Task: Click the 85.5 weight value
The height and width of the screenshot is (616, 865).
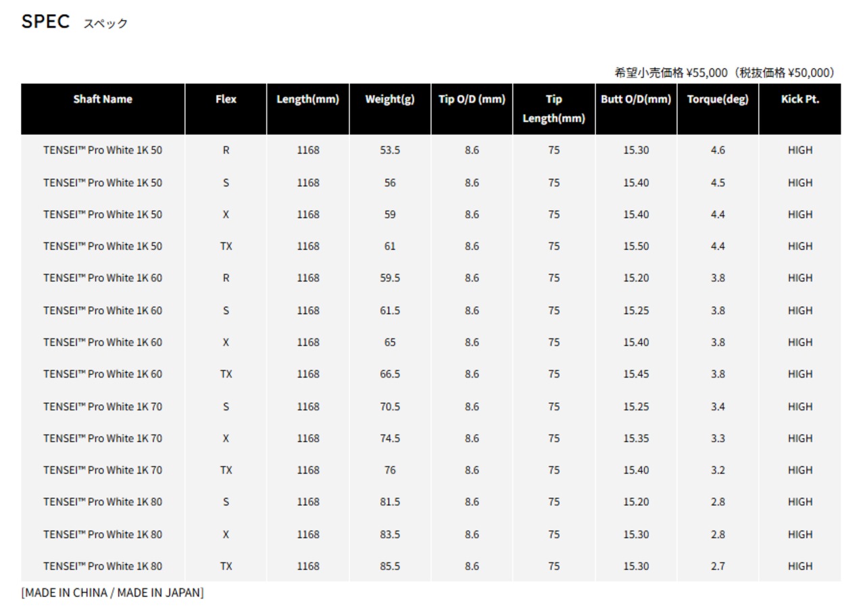Action: pyautogui.click(x=390, y=566)
